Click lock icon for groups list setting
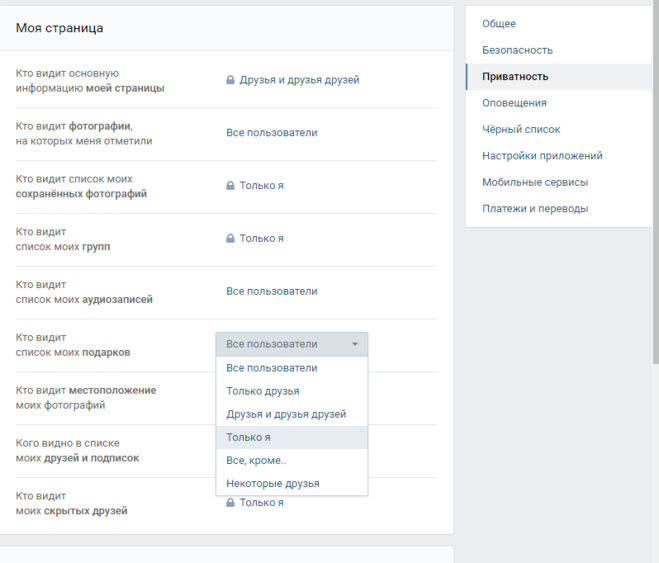This screenshot has height=563, width=659. (x=230, y=239)
